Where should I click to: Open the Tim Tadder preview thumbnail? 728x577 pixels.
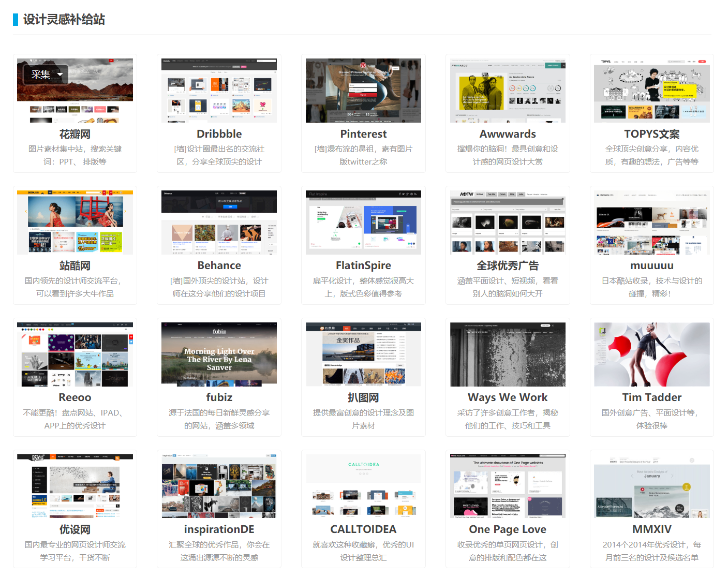tap(652, 354)
